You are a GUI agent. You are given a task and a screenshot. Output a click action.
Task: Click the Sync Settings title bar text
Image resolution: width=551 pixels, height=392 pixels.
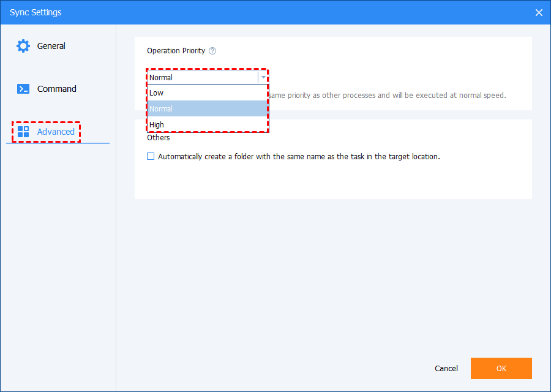(x=36, y=12)
